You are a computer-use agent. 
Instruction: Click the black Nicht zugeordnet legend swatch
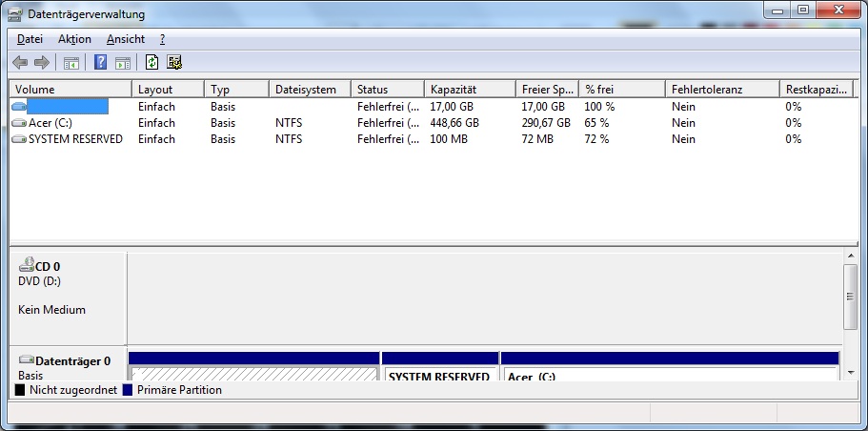coord(20,390)
